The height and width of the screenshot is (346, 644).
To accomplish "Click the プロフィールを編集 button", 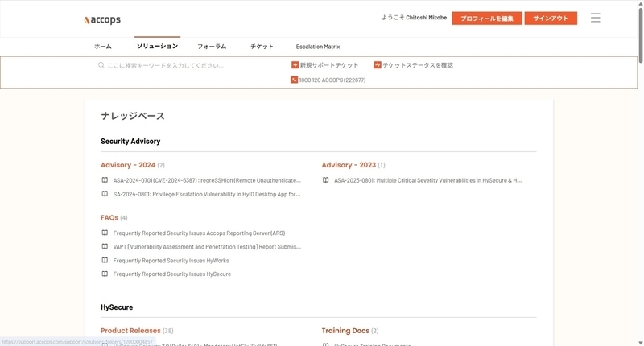I will [x=487, y=18].
